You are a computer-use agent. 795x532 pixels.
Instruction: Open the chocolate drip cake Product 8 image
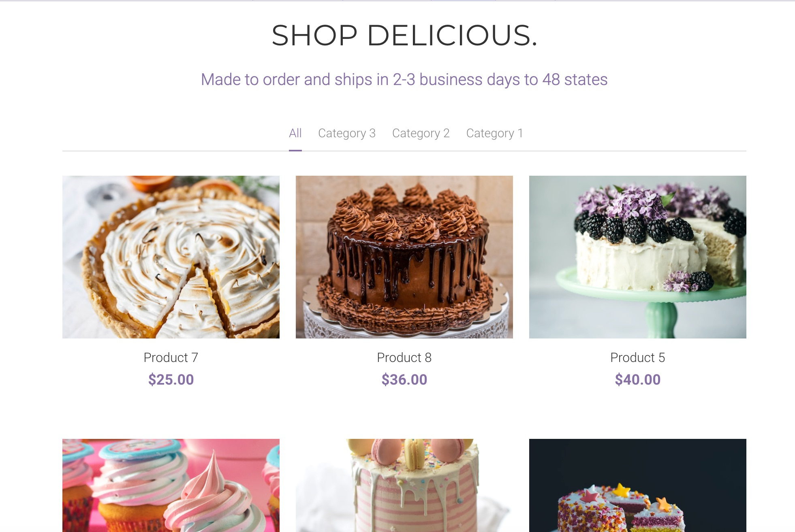click(x=404, y=257)
